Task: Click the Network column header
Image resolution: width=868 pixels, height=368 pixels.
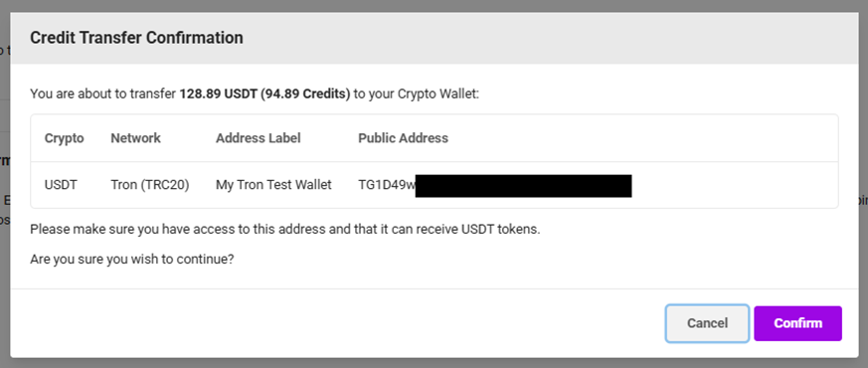Action: point(135,138)
